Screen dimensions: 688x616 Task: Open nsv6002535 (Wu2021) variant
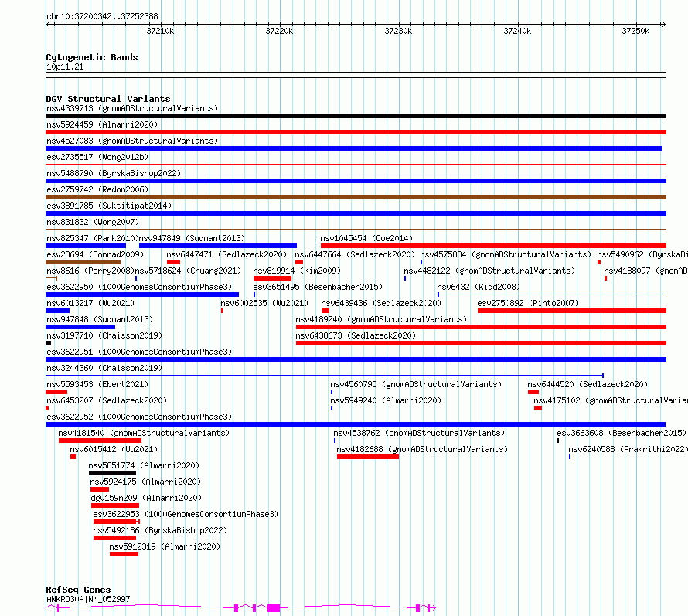264,303
